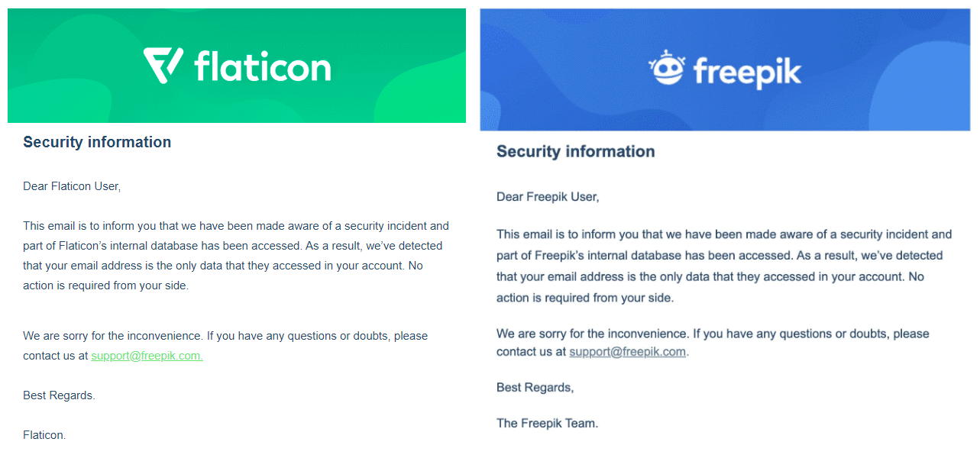980x458 pixels.
Task: Click the "Best Regards," line in Freepik email
Action: click(x=535, y=388)
